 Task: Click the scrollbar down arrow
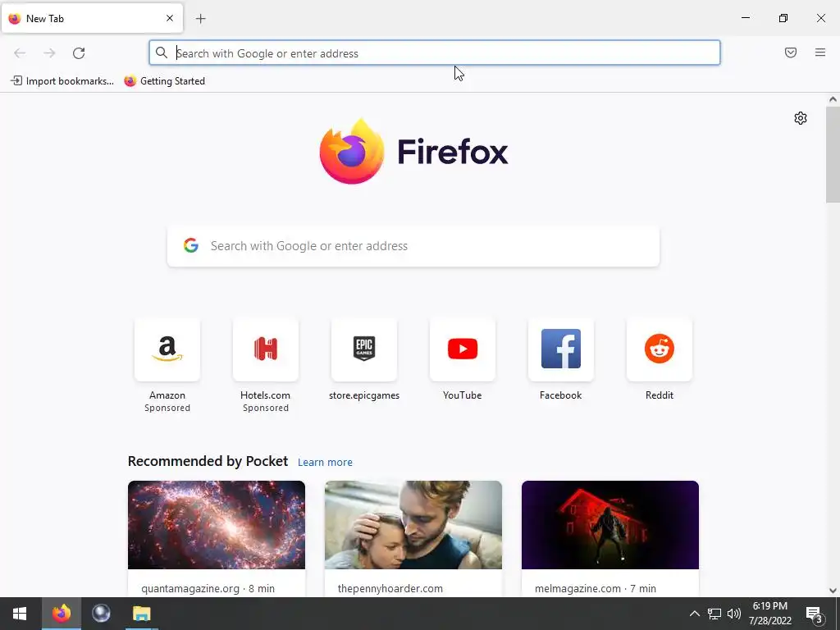tap(833, 591)
